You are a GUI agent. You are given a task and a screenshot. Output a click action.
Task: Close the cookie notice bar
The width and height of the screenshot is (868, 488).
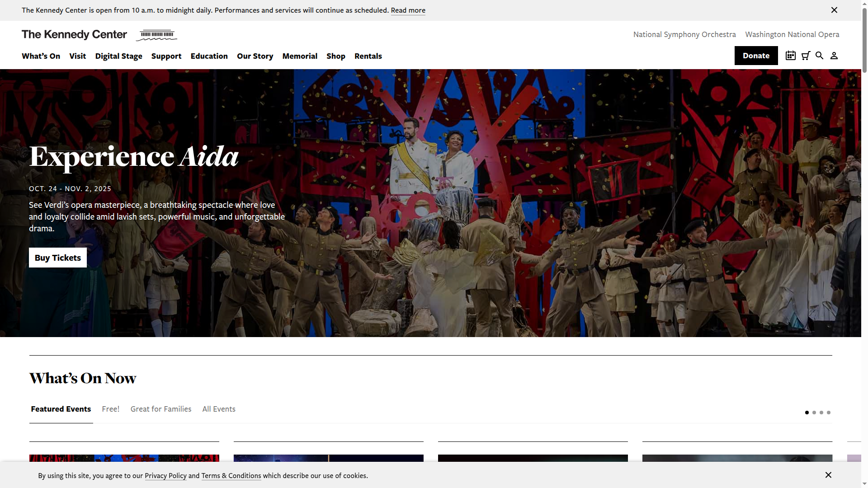tap(828, 475)
